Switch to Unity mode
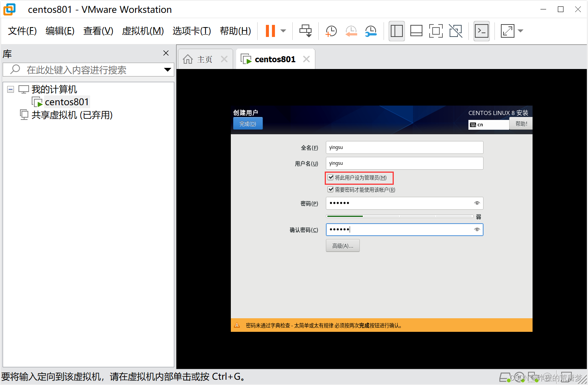Image resolution: width=588 pixels, height=385 pixels. [456, 31]
